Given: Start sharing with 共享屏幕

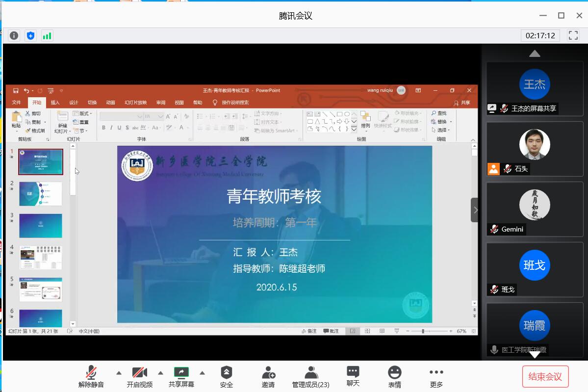Looking at the screenshot, I should click(181, 376).
